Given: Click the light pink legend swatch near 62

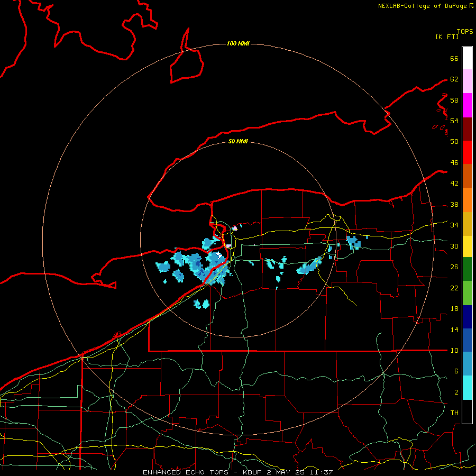Looking at the screenshot, I should tap(467, 81).
